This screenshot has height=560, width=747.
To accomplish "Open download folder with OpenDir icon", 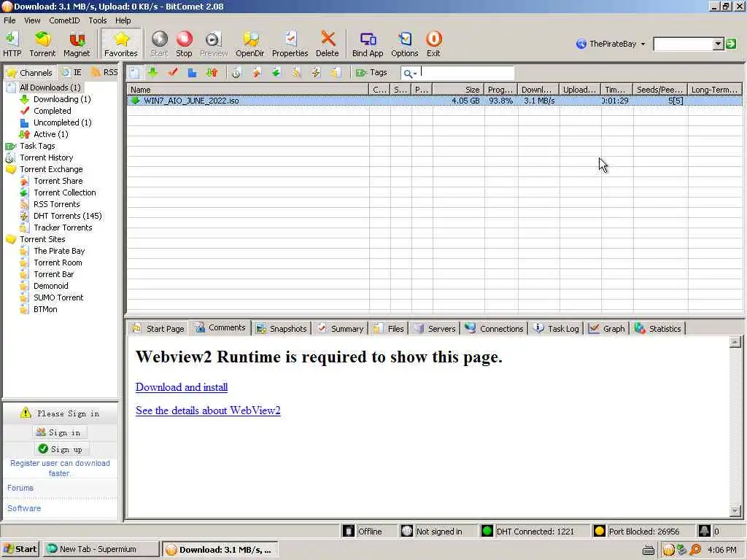I will (x=249, y=44).
